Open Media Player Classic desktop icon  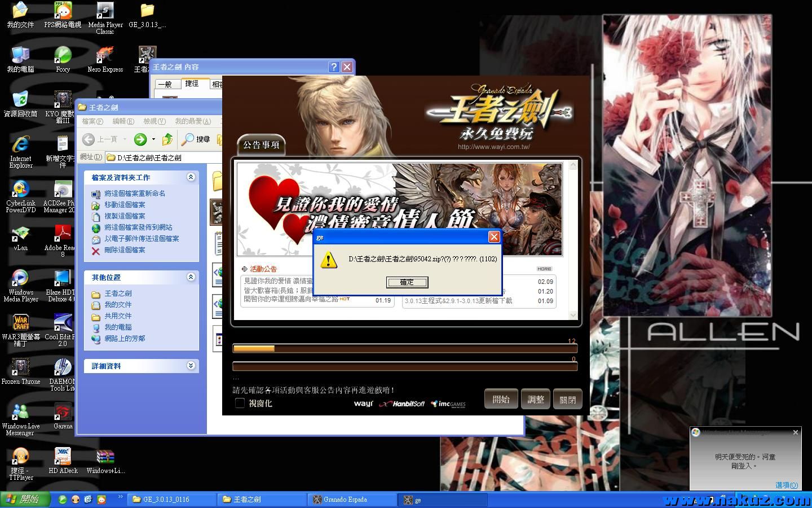(105, 18)
